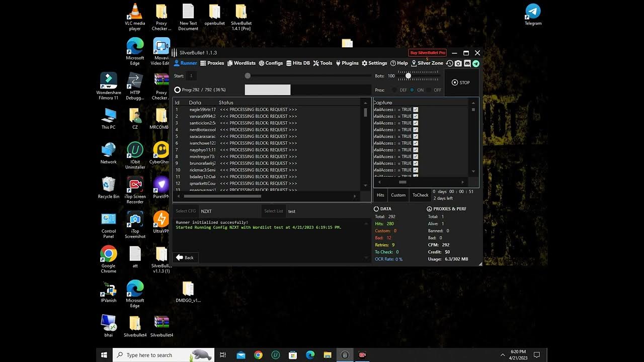Open the bhai remote desktop shortcut
Screen dimensions: 644x362
coord(109,326)
